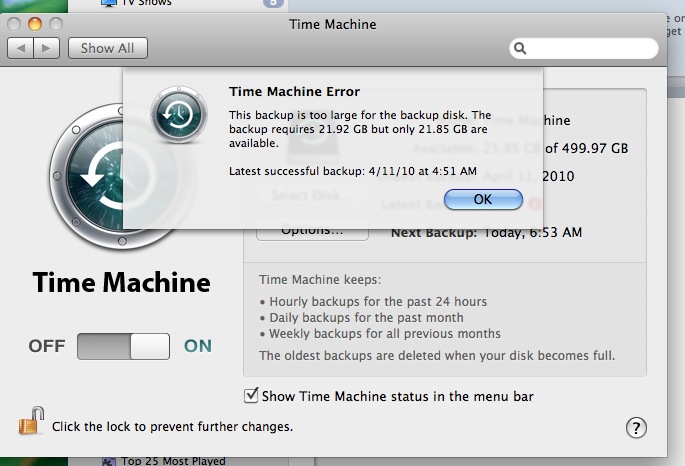Open help with the question mark button
Image resolution: width=685 pixels, height=466 pixels.
pos(636,428)
